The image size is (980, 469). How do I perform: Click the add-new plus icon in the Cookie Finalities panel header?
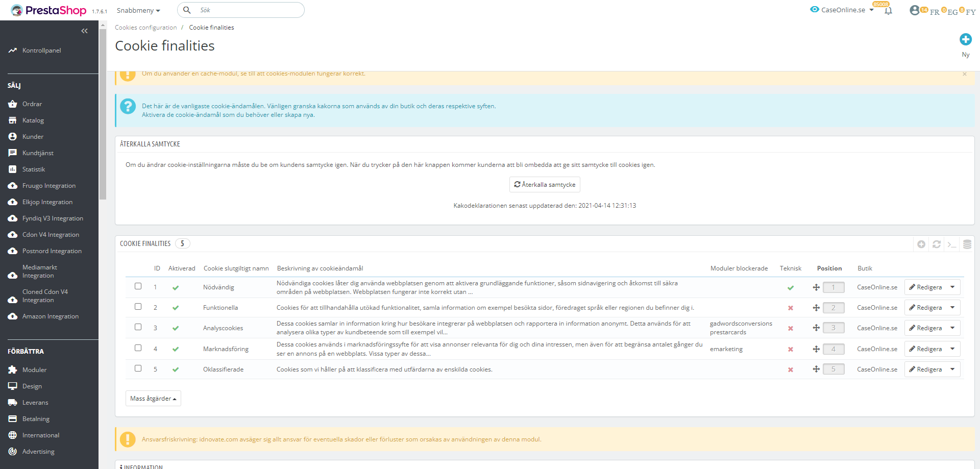click(x=921, y=244)
